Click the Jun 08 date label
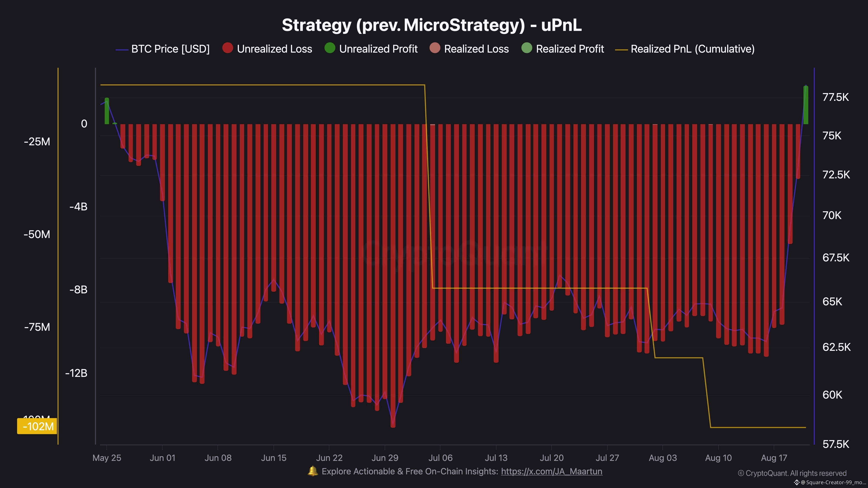Screen dimensions: 868x488 click(x=218, y=458)
